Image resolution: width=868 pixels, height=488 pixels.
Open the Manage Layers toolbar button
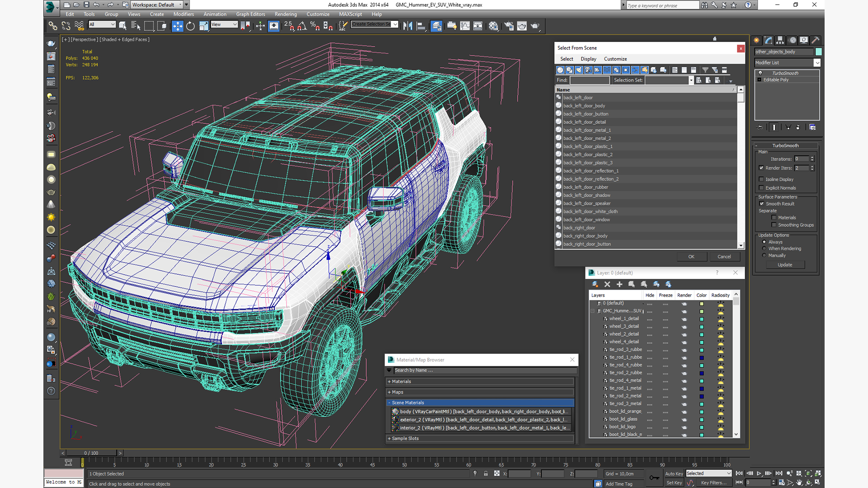(x=436, y=26)
